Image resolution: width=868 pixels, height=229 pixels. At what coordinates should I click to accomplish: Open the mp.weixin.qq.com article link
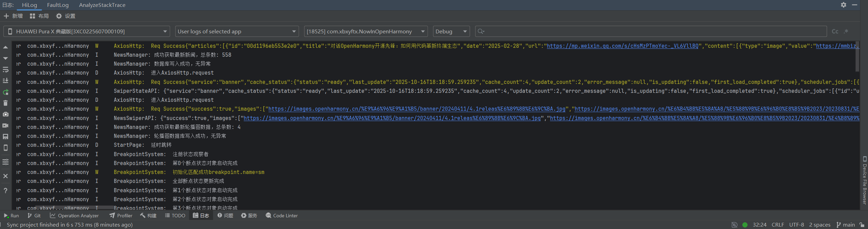pos(622,46)
